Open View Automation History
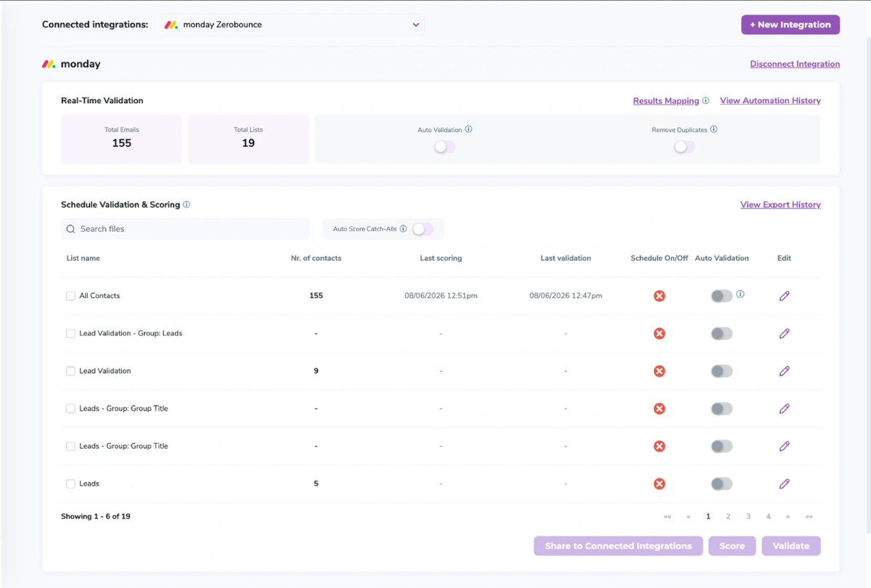871x588 pixels. click(x=770, y=101)
